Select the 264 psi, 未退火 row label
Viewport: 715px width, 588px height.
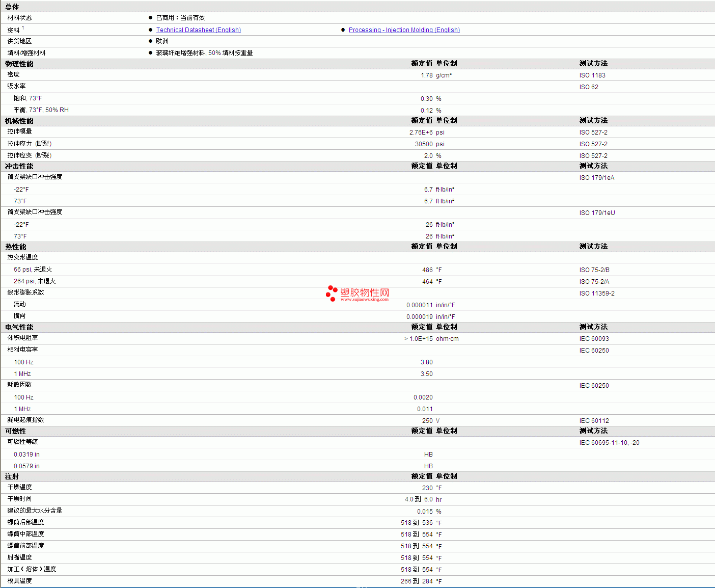point(35,281)
